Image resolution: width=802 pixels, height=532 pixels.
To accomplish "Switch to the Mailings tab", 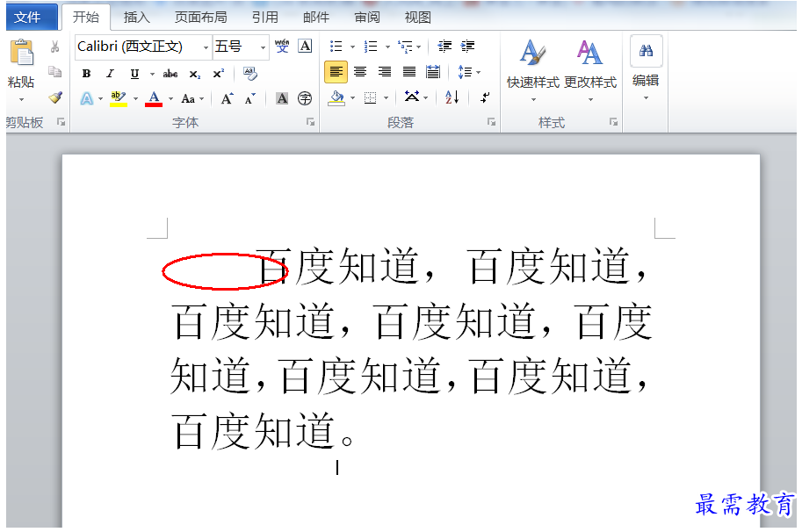I will pos(315,18).
